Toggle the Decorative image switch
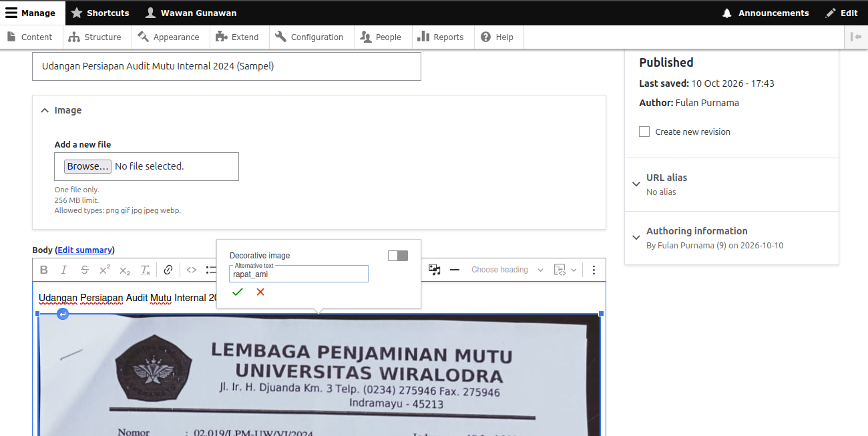 coord(398,256)
